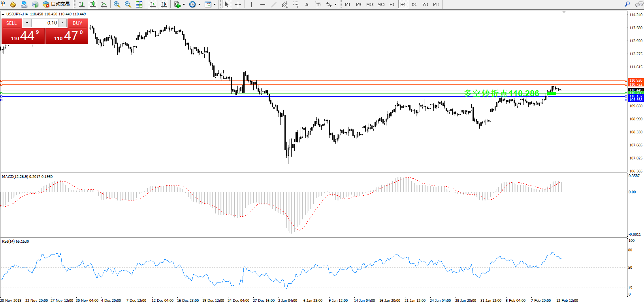
Task: Click the Zoom Out magnifier icon
Action: point(128,4)
